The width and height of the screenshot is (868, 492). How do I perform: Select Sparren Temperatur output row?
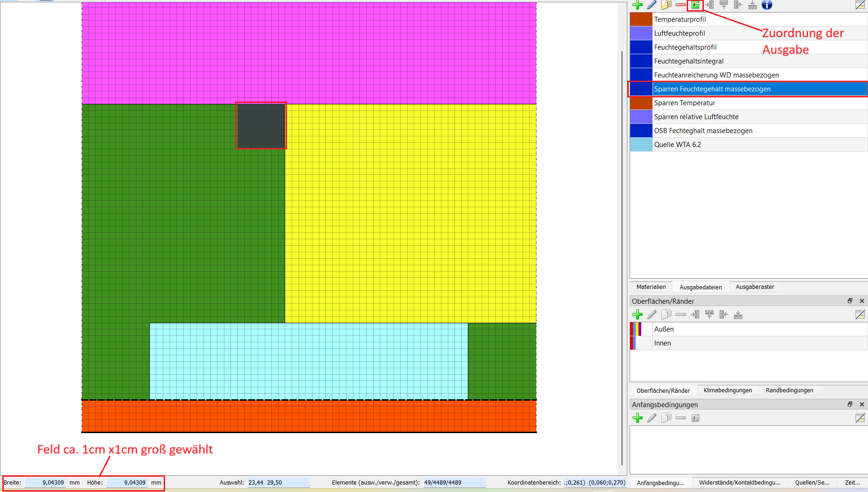point(748,103)
